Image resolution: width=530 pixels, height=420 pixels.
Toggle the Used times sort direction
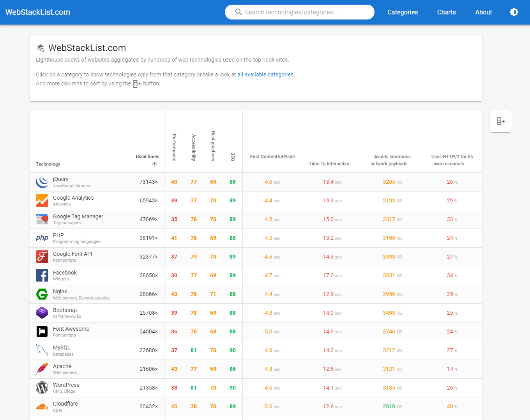click(154, 164)
